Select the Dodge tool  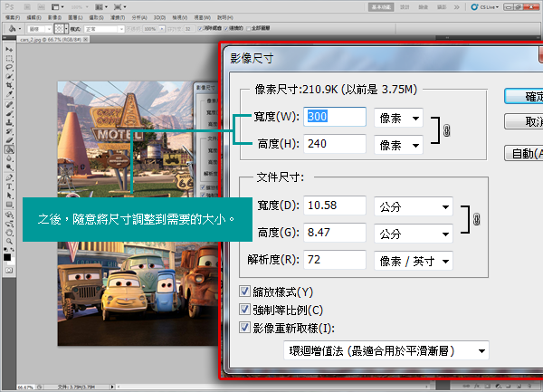9,167
